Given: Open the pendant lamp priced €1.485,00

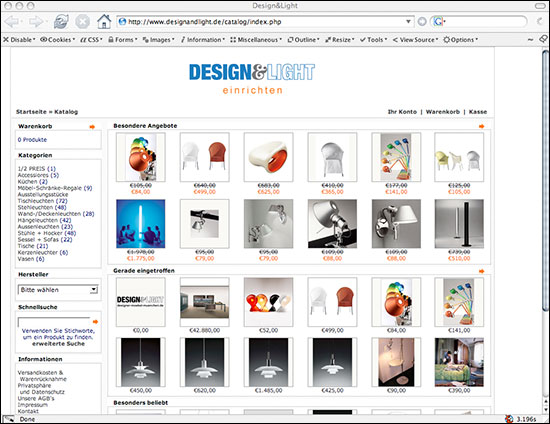Looking at the screenshot, I should [x=268, y=362].
